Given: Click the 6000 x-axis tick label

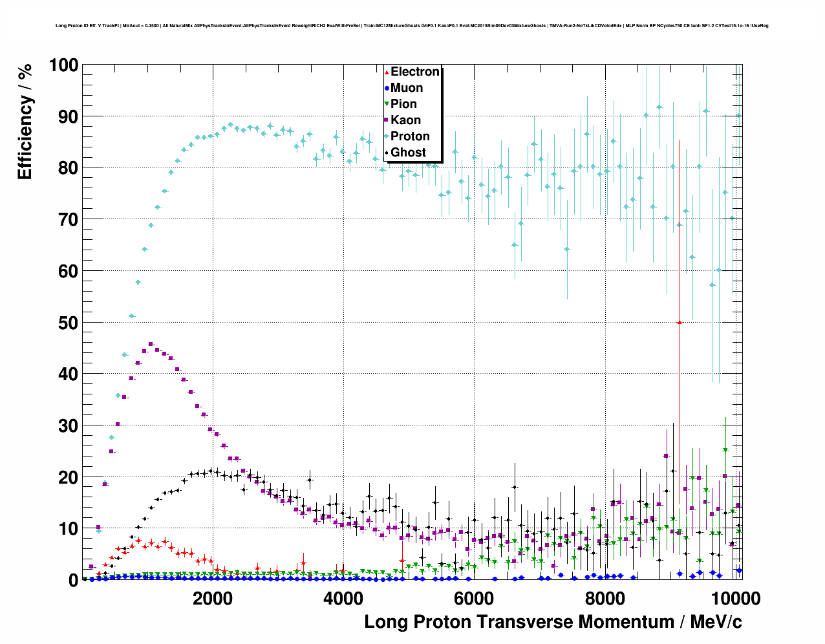Looking at the screenshot, I should click(473, 598).
